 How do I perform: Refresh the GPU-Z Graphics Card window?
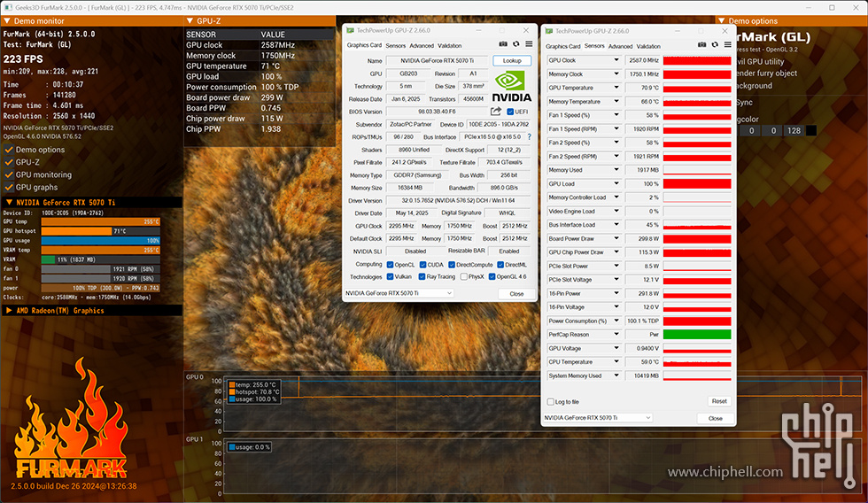(x=515, y=44)
